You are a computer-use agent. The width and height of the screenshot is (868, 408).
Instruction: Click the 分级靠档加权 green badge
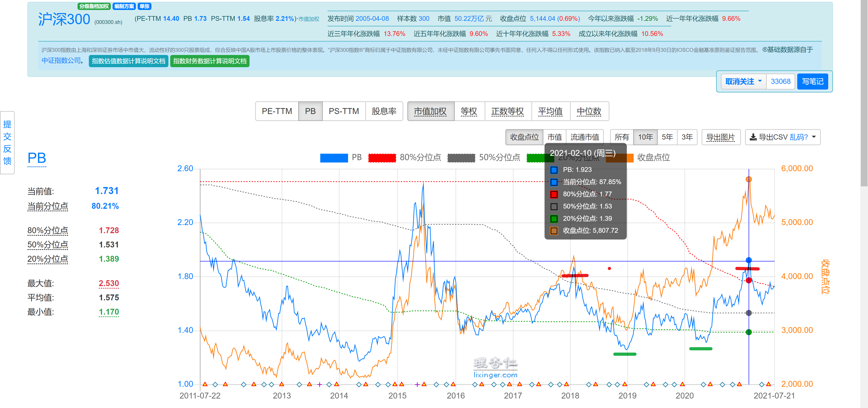click(94, 6)
